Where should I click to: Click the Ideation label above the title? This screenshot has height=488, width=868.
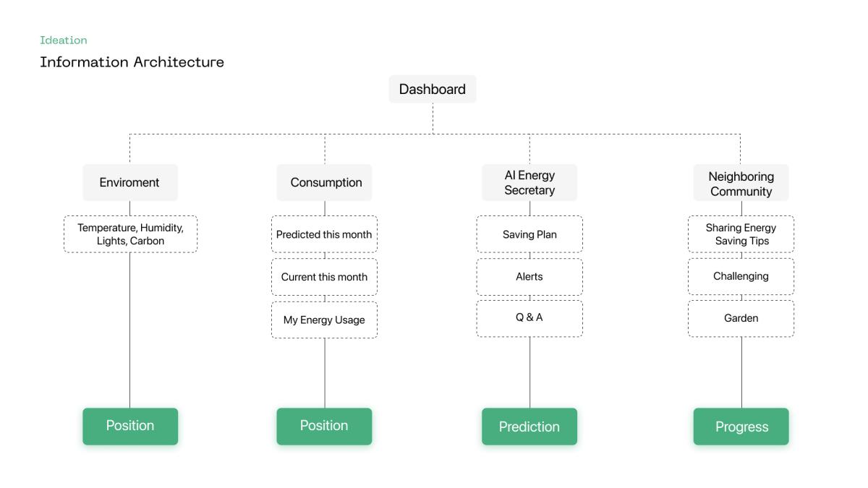(64, 40)
